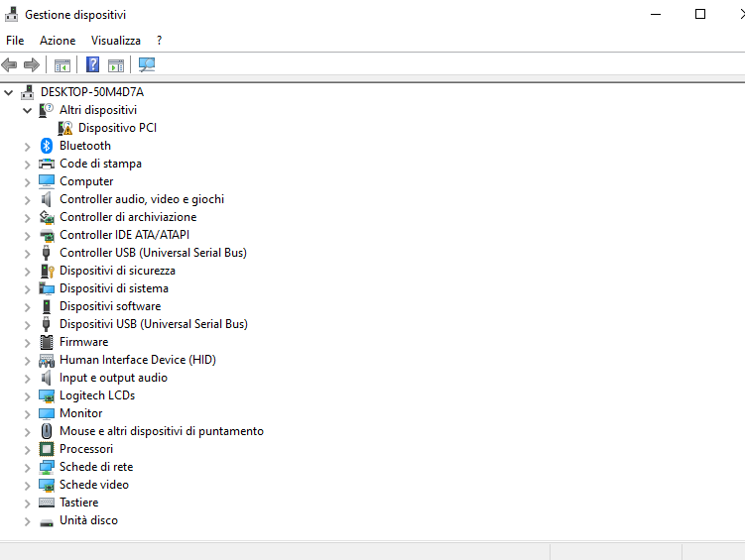Select the Altri dispositivi label
745x560 pixels.
coord(98,110)
